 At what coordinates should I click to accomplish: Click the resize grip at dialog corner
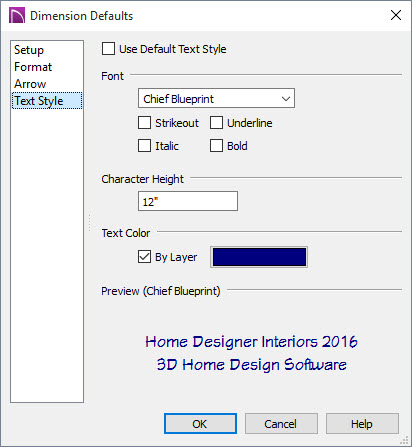tap(404, 440)
